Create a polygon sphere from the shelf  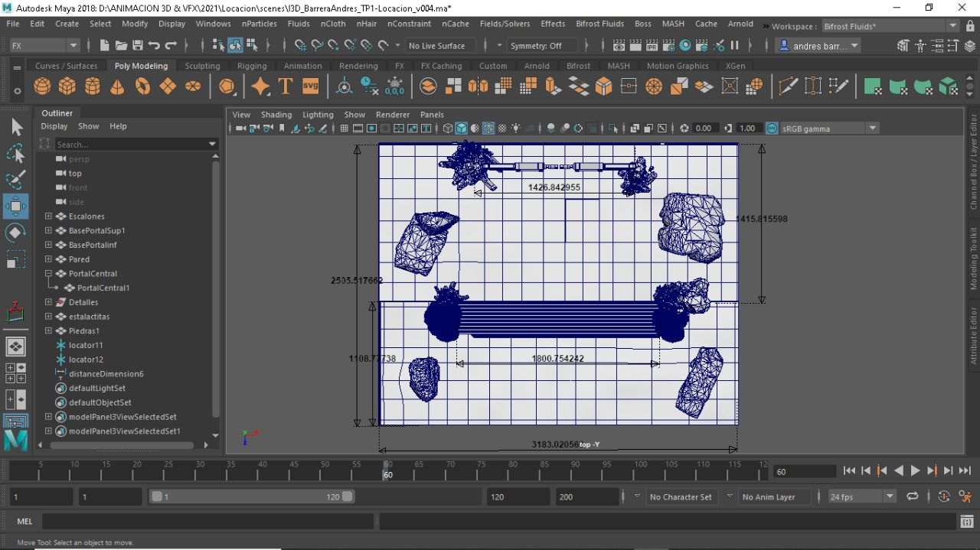pyautogui.click(x=43, y=86)
